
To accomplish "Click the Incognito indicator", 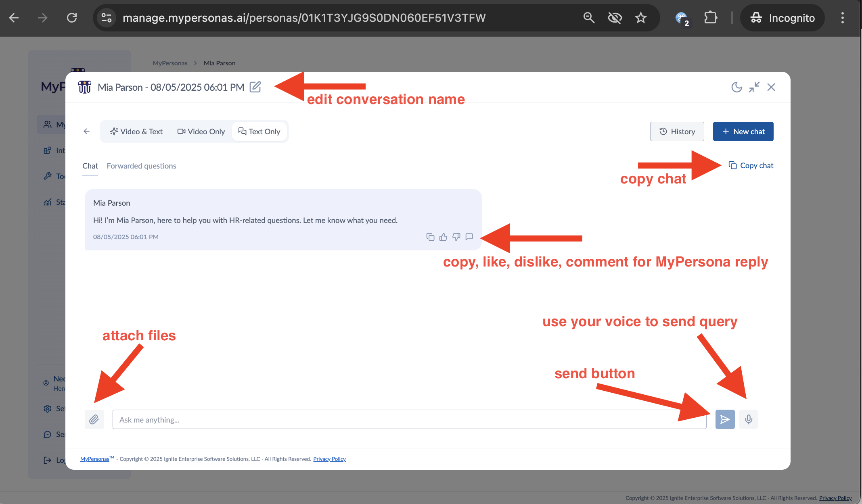I will [782, 18].
